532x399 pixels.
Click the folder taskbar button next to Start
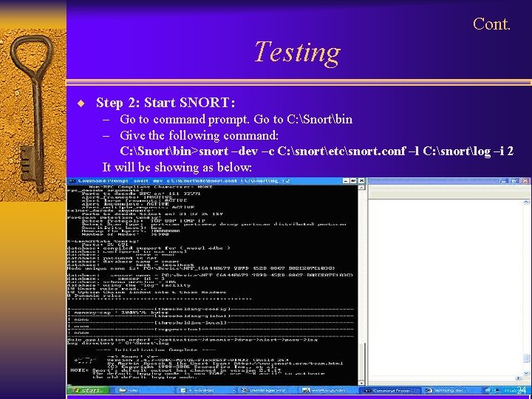tap(146, 391)
